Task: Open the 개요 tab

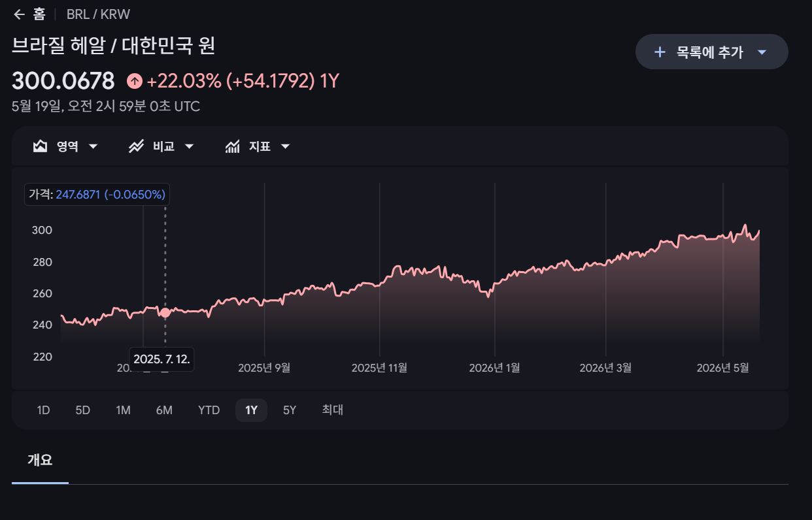Action: (x=40, y=460)
